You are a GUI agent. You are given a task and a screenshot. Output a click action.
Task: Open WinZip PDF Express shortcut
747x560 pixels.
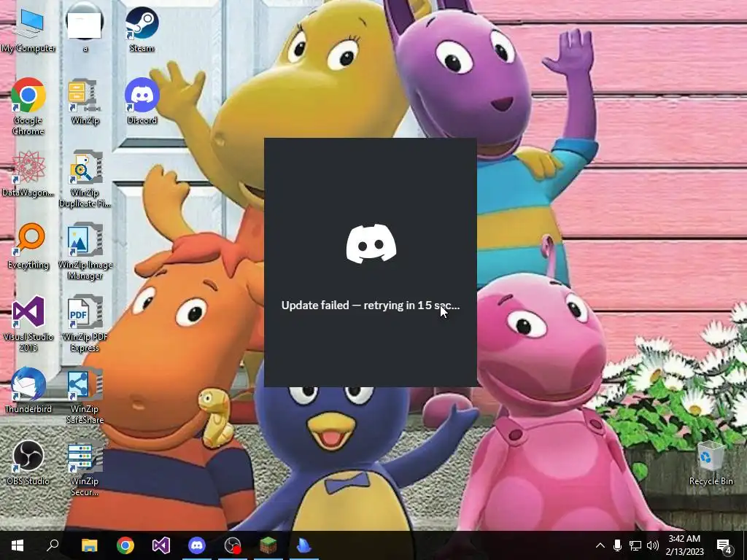click(x=85, y=324)
